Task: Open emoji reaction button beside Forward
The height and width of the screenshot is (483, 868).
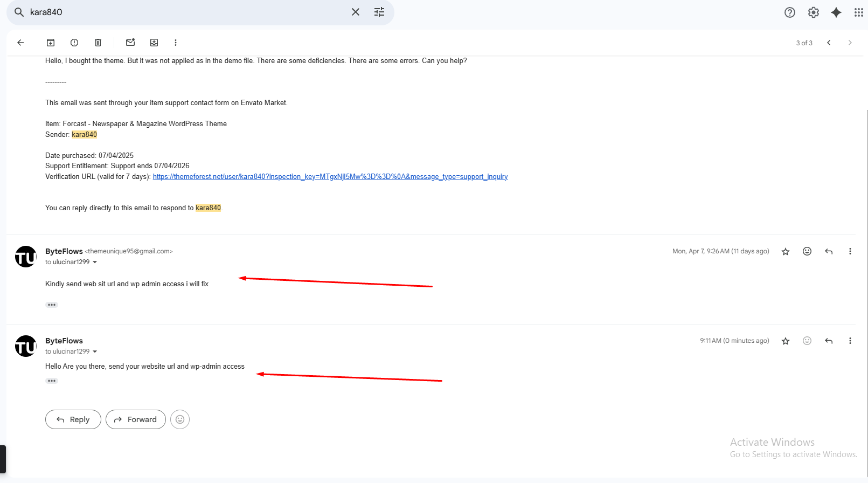Action: coord(180,419)
